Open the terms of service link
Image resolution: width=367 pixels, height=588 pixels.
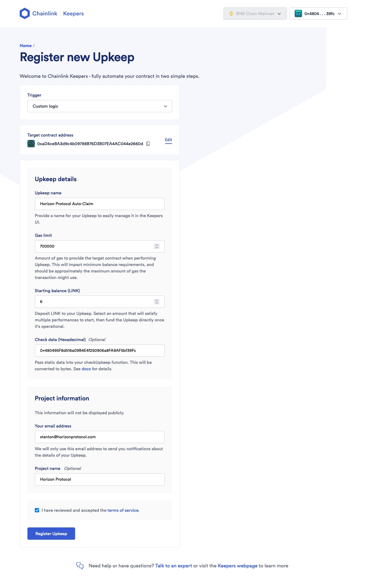point(123,510)
